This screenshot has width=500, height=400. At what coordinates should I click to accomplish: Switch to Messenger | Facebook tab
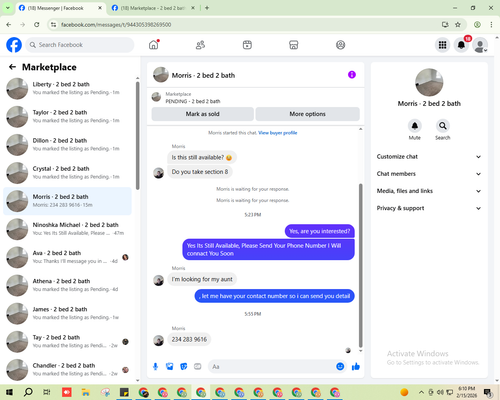pos(60,8)
